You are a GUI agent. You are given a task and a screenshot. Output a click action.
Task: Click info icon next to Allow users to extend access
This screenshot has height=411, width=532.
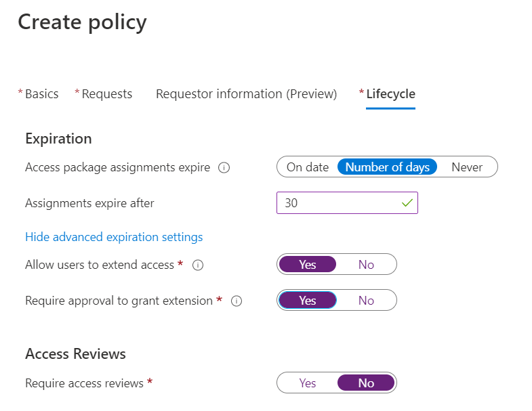pyautogui.click(x=198, y=265)
